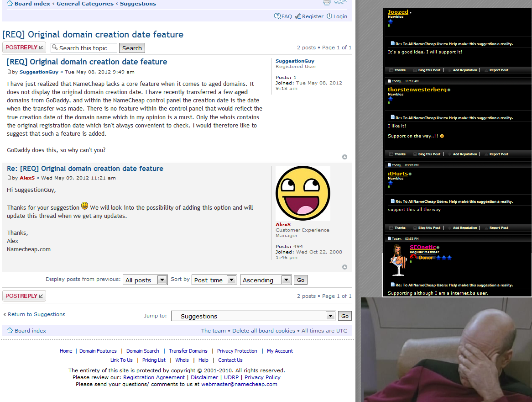
Task: Open My Account footer link
Action: tap(280, 351)
